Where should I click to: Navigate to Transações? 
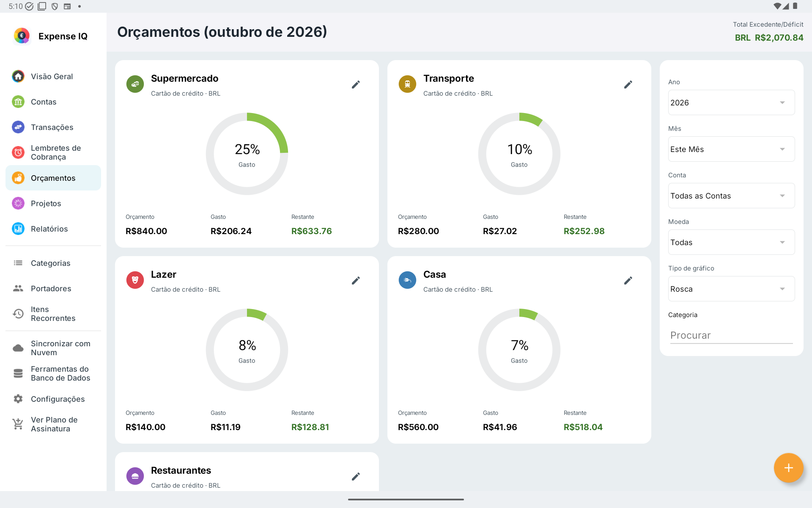(x=53, y=127)
